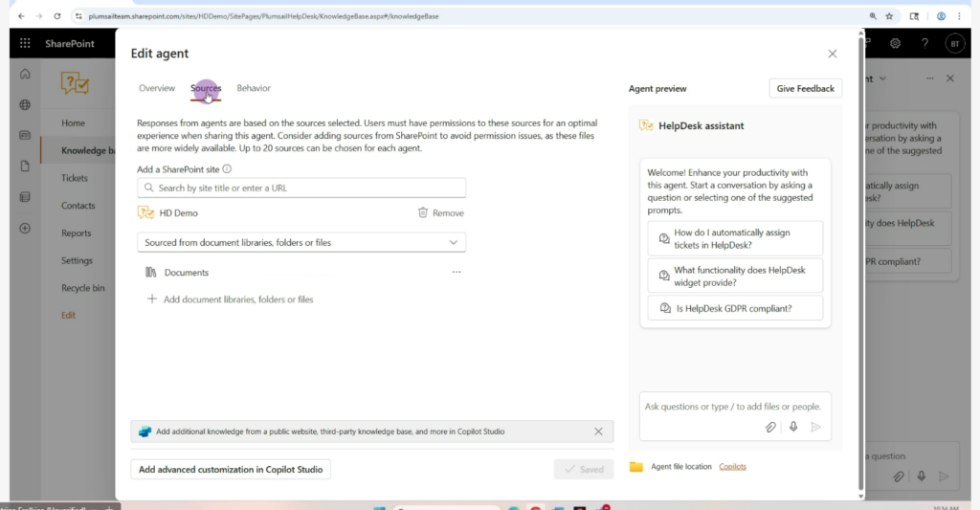
Task: Click the Saved button
Action: tap(584, 470)
